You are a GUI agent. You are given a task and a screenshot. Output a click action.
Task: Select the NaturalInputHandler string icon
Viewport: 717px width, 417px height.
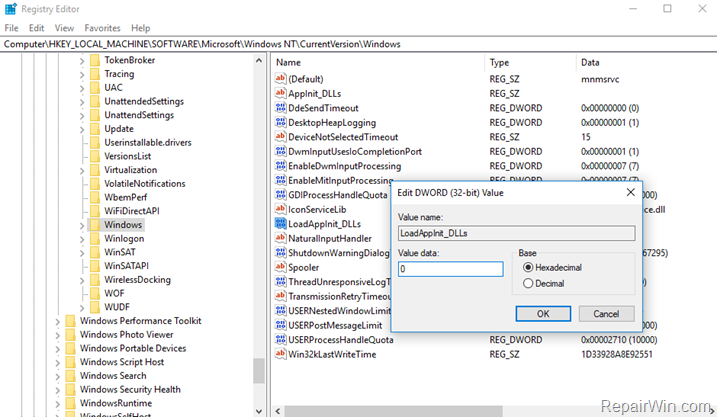[x=280, y=238]
